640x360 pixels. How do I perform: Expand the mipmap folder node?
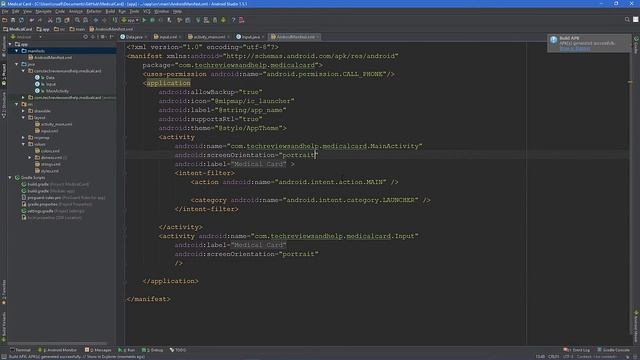[23, 138]
